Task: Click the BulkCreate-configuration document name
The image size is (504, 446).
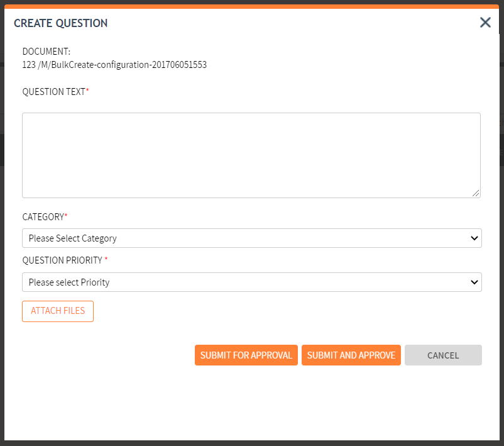Action: (x=114, y=64)
